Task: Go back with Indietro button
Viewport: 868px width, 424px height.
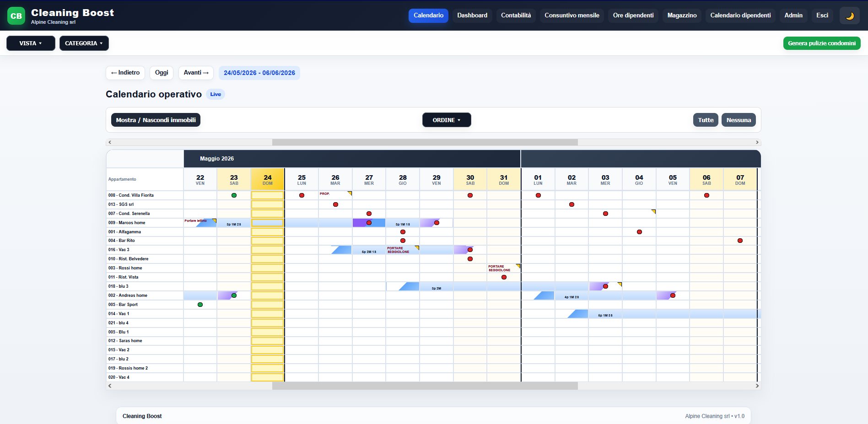Action: click(x=125, y=73)
